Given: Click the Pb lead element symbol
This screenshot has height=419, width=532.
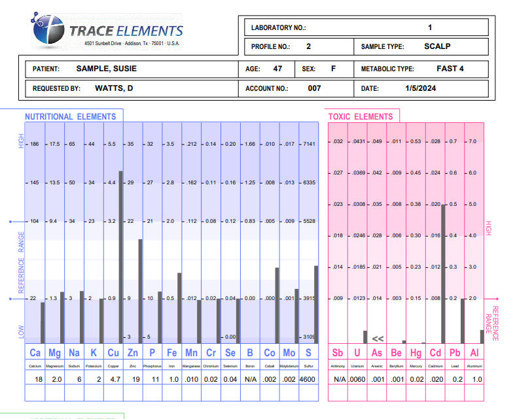Looking at the screenshot, I should coord(455,353).
